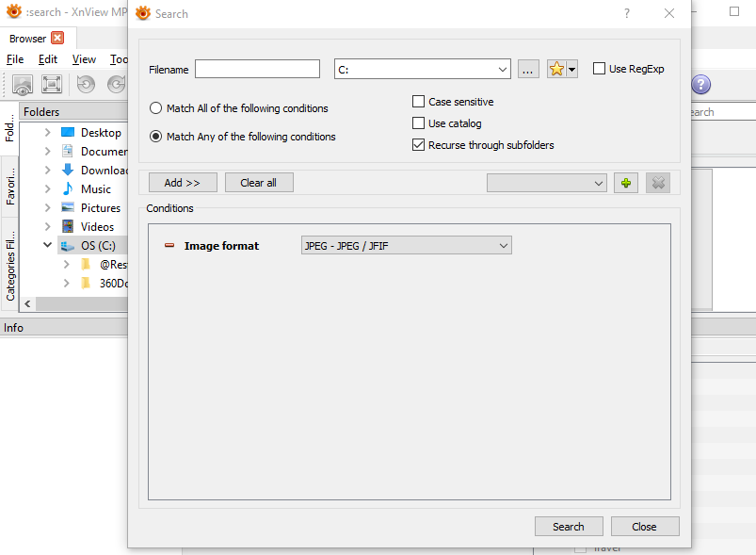Click into the Filename input field
The width and height of the screenshot is (756, 555).
(x=257, y=69)
